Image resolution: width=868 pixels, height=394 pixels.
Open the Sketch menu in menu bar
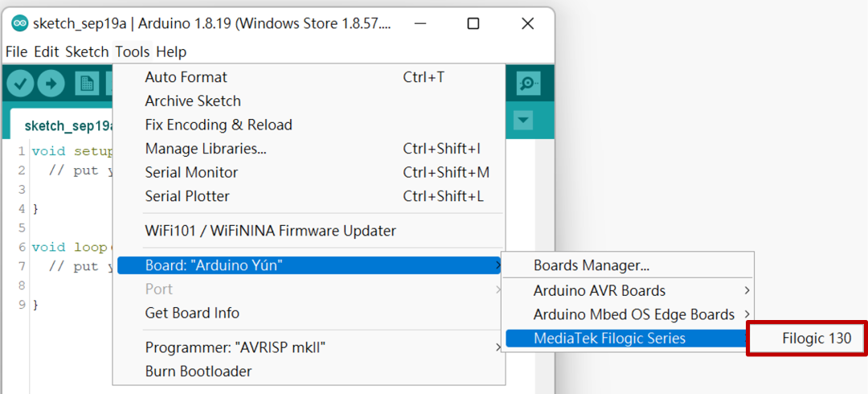87,51
